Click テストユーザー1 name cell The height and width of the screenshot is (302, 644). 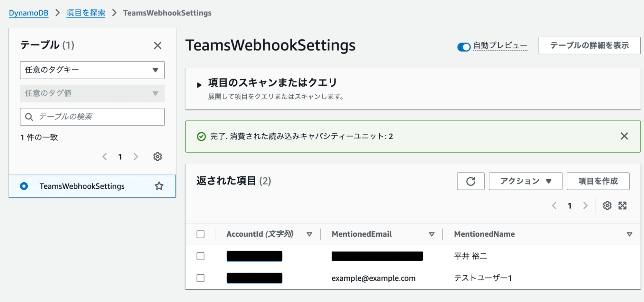click(483, 278)
